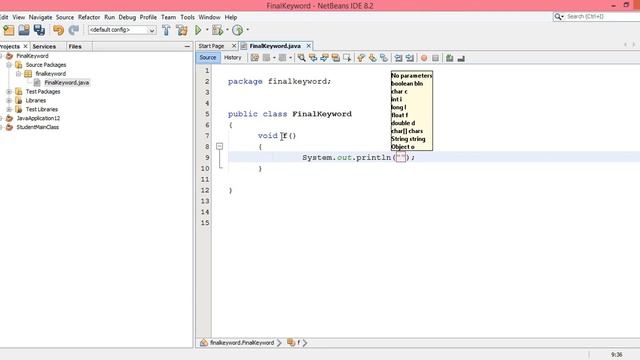Screen dimensions: 640x360
Task: Click Clean and Build Project icon
Action: [182, 30]
